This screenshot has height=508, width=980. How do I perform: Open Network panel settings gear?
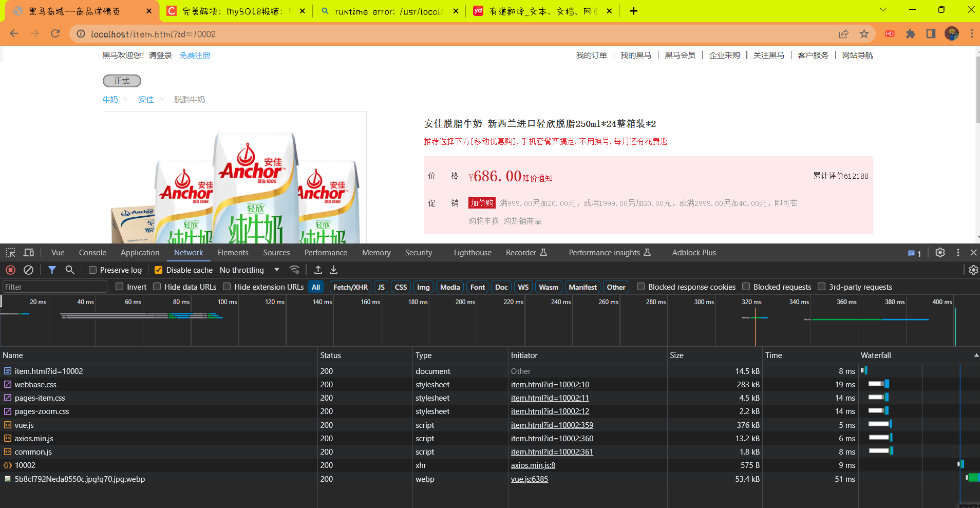973,270
